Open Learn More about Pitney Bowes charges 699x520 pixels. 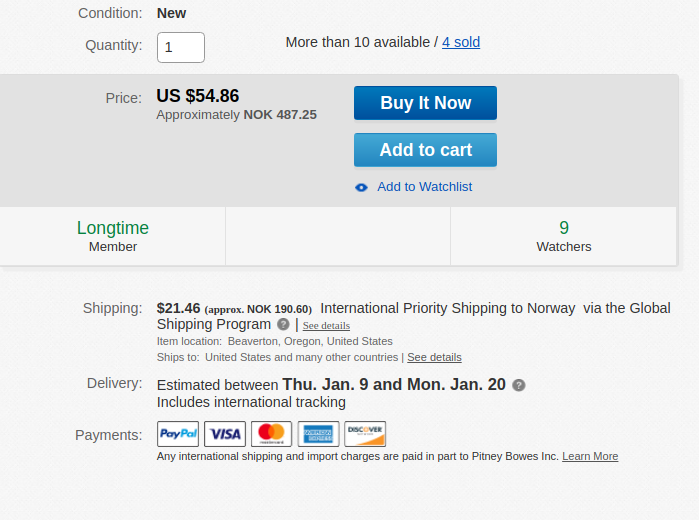click(590, 456)
